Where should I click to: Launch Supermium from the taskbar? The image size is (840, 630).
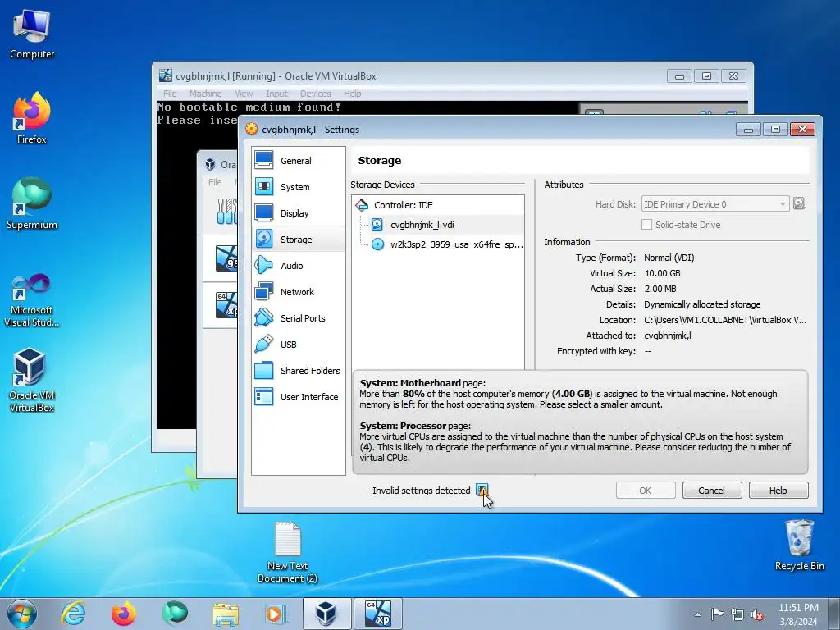click(175, 614)
